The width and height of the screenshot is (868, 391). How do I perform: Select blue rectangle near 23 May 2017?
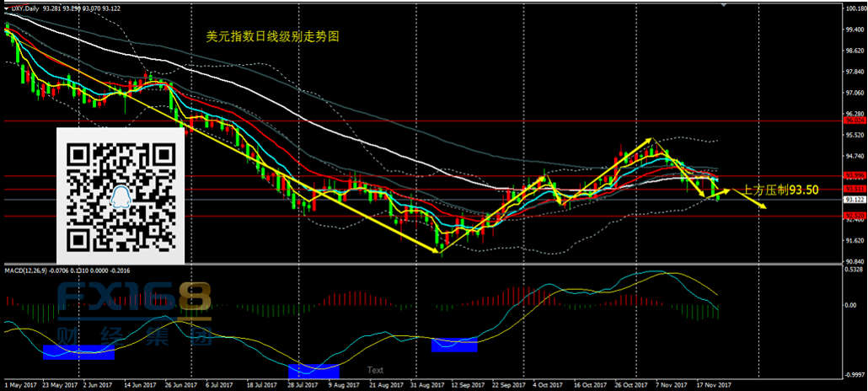click(78, 352)
